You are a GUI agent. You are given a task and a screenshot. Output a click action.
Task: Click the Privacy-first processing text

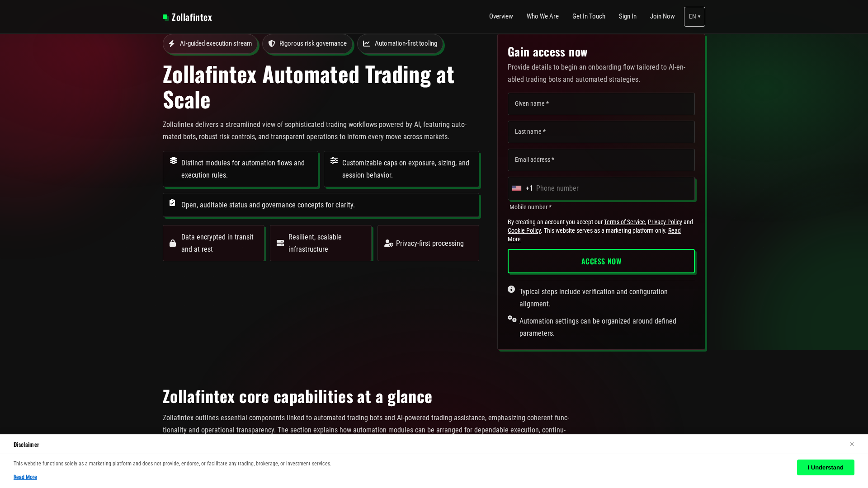pos(430,244)
